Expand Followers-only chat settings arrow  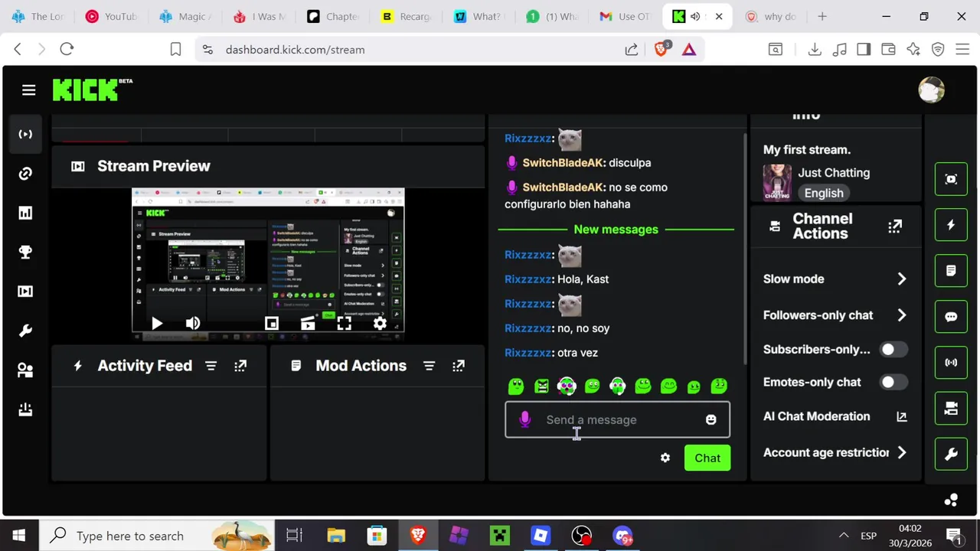[x=901, y=315]
